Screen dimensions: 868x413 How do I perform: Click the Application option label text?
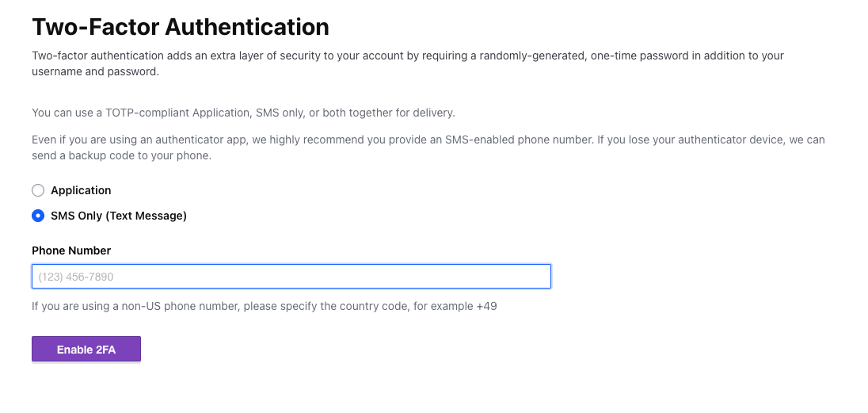[x=81, y=190]
